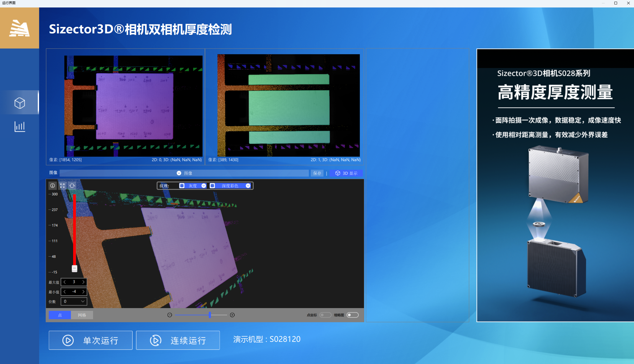Click the 演示机型 : S028120 text

click(267, 339)
